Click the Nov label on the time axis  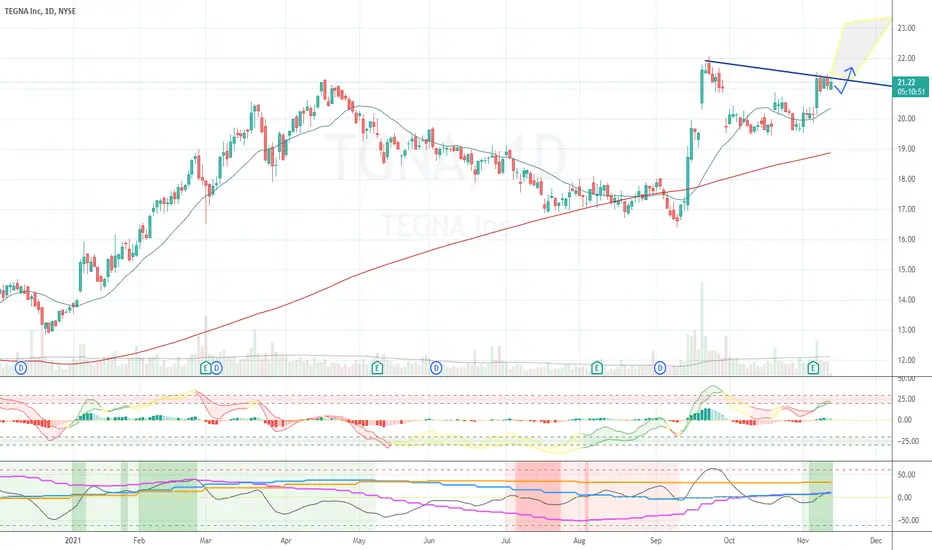[802, 540]
